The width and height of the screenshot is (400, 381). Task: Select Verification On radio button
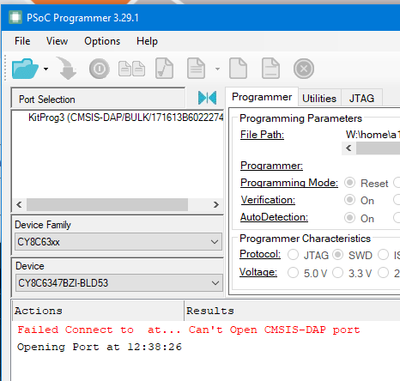click(349, 200)
